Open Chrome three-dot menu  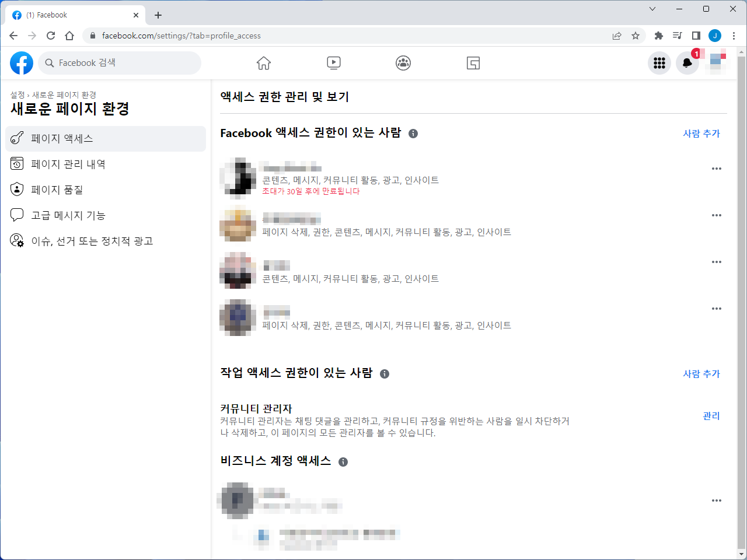(734, 36)
